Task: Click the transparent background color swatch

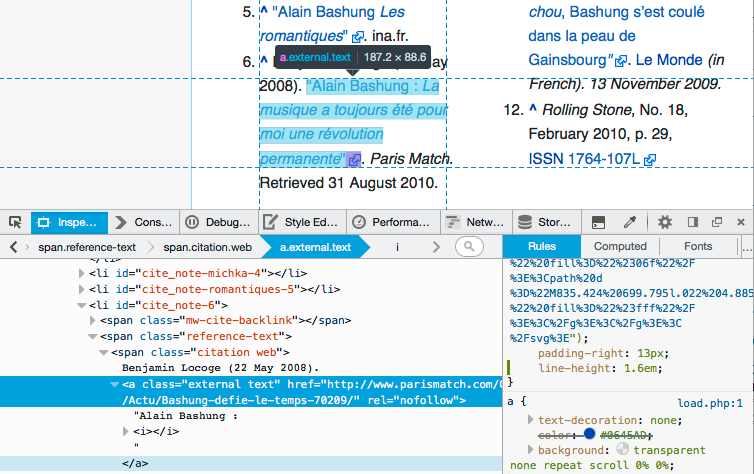Action: (x=623, y=450)
